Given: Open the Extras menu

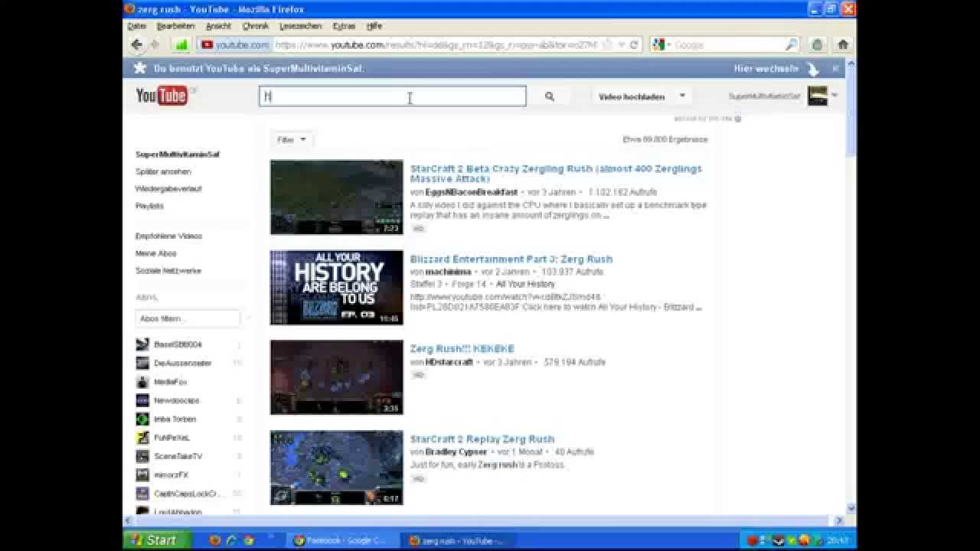Looking at the screenshot, I should click(344, 26).
